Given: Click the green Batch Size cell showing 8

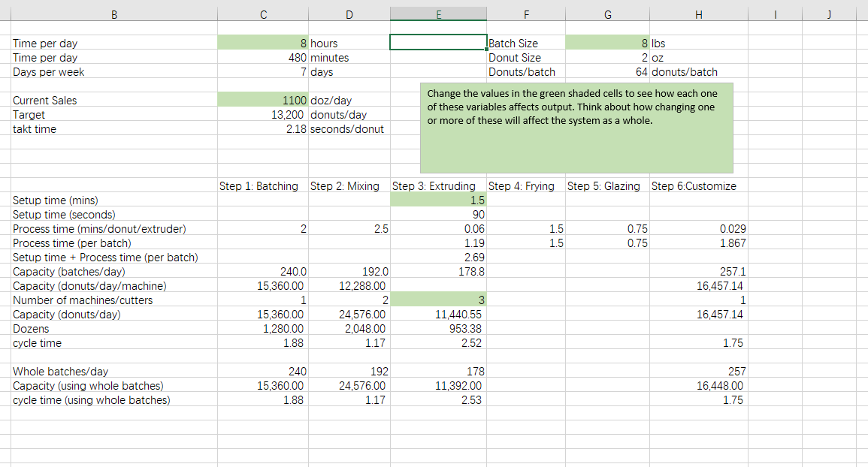Looking at the screenshot, I should pyautogui.click(x=607, y=43).
